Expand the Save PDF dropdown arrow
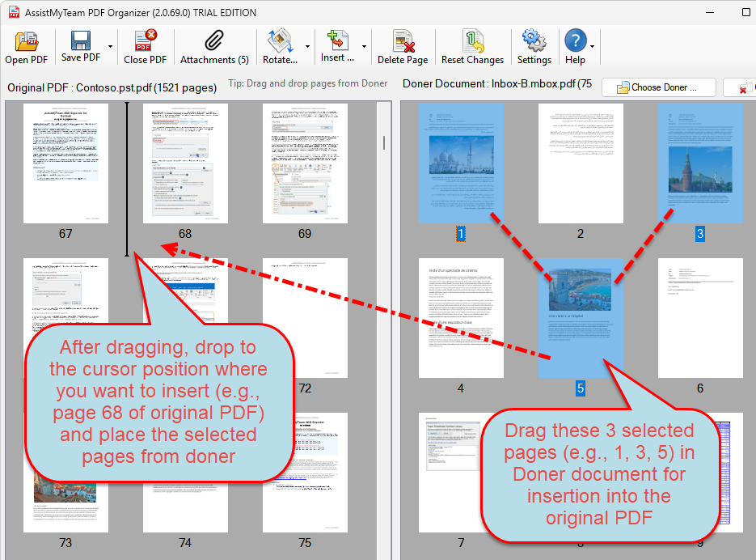The width and height of the screenshot is (756, 560). 109,47
